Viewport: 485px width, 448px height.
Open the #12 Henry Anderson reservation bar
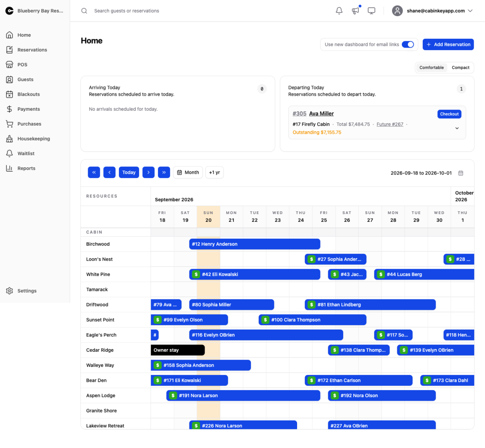click(x=255, y=244)
